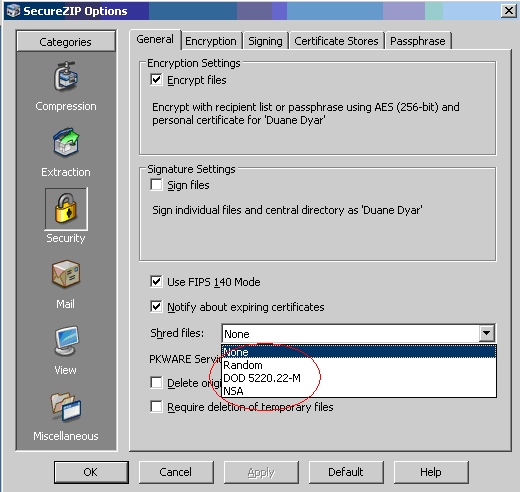Open Help for SecureZIP options
This screenshot has height=492, width=520.
431,472
